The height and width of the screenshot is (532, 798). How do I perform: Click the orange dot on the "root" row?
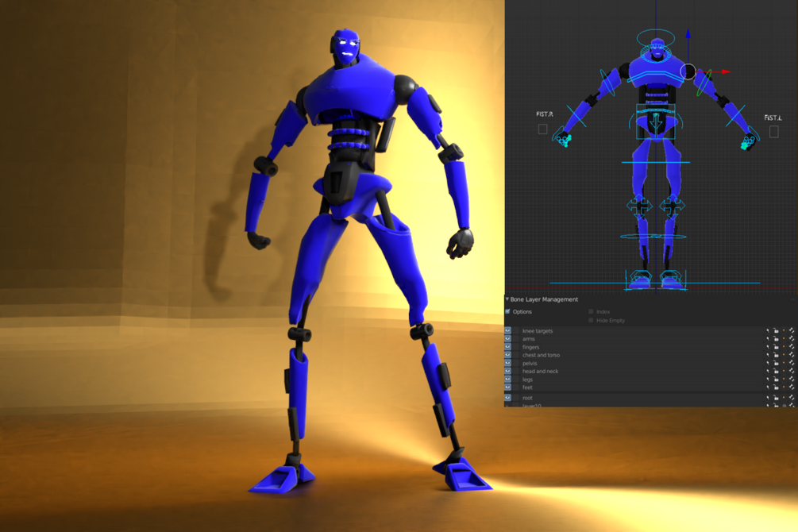tap(784, 398)
